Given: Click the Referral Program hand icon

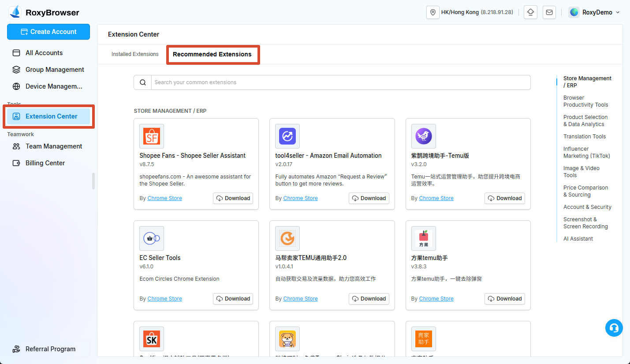Looking at the screenshot, I should click(x=16, y=349).
